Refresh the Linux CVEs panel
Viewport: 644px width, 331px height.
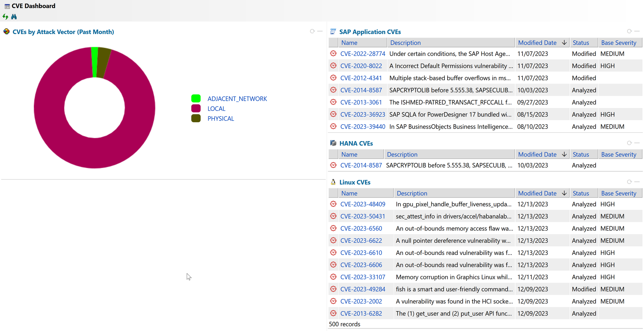[x=629, y=182]
